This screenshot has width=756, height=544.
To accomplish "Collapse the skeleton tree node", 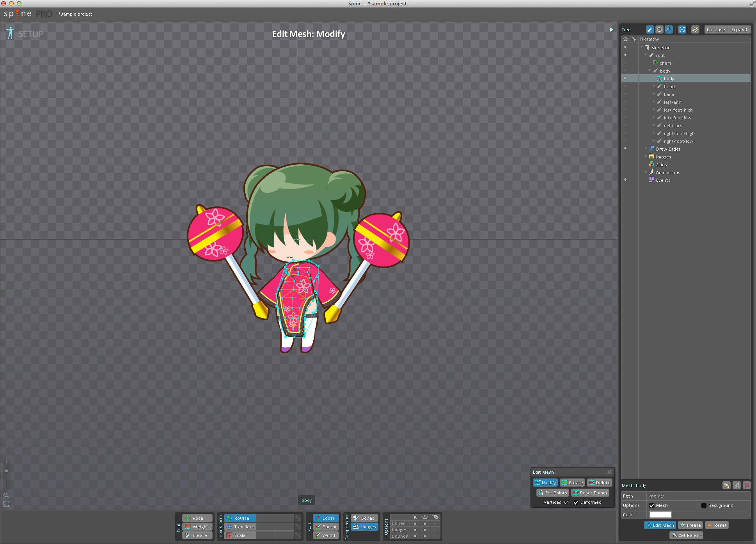I will point(642,47).
